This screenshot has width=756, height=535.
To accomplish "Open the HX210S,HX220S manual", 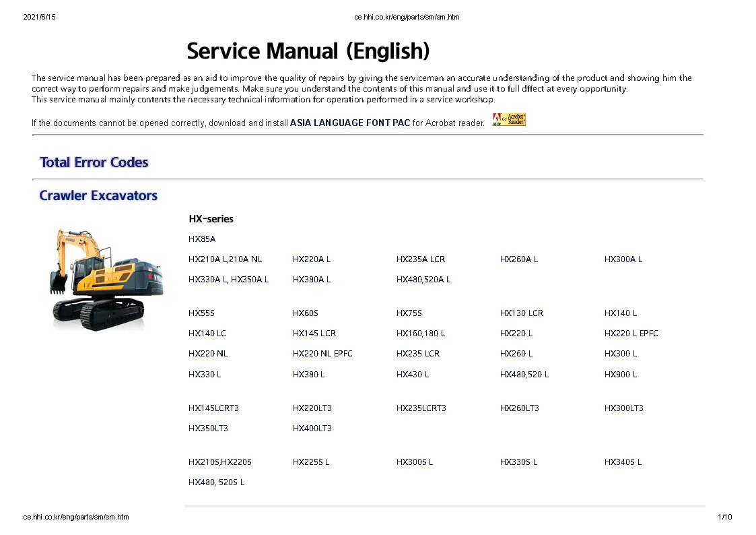I will pos(220,462).
